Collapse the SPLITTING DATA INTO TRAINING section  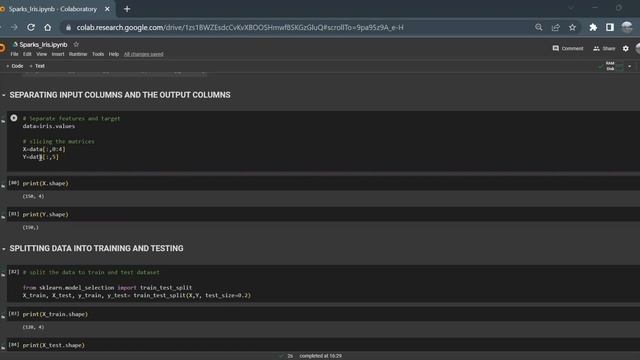[4, 249]
